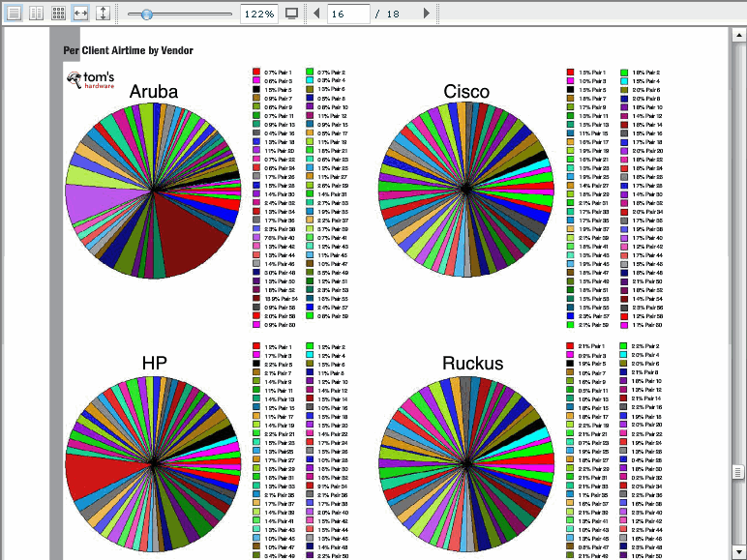Click the "Aruba" chart title
This screenshot has width=747, height=560.
[x=154, y=92]
